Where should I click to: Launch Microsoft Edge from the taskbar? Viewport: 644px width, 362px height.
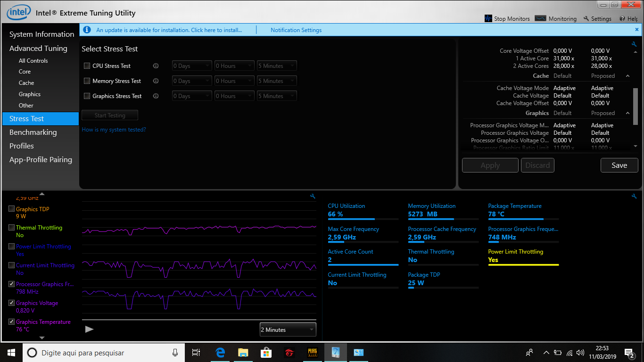220,353
